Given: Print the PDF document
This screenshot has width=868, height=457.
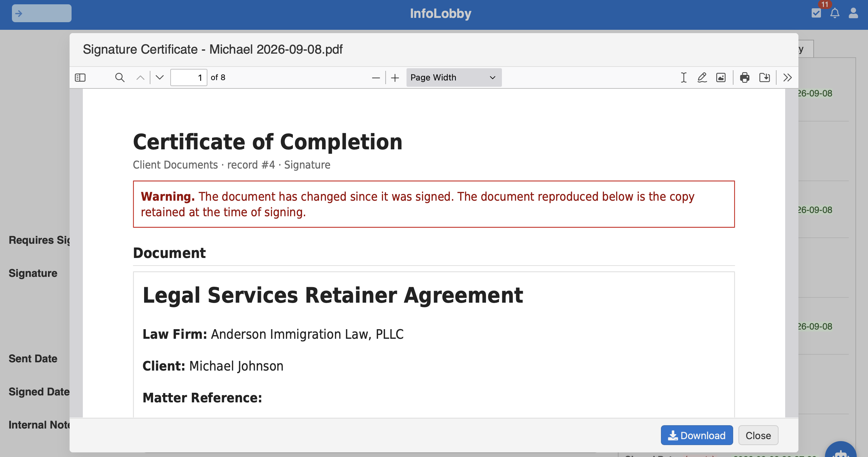Looking at the screenshot, I should pos(744,77).
